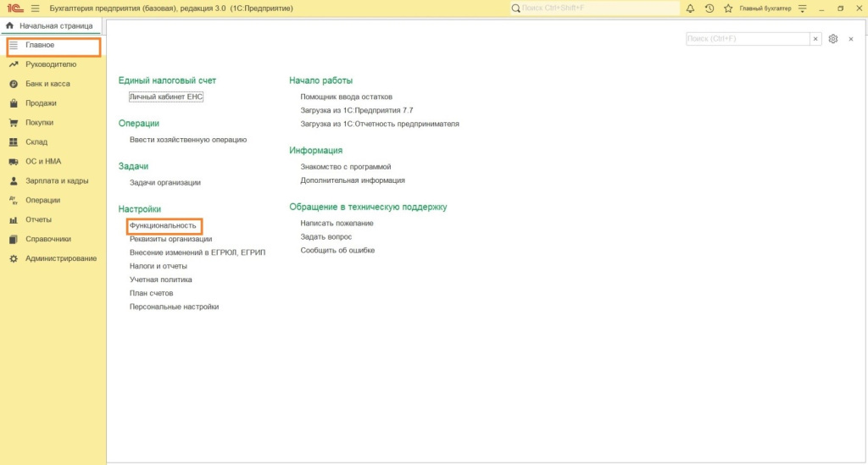Image resolution: width=868 pixels, height=465 pixels.
Task: Open the history clock icon
Action: 709,8
